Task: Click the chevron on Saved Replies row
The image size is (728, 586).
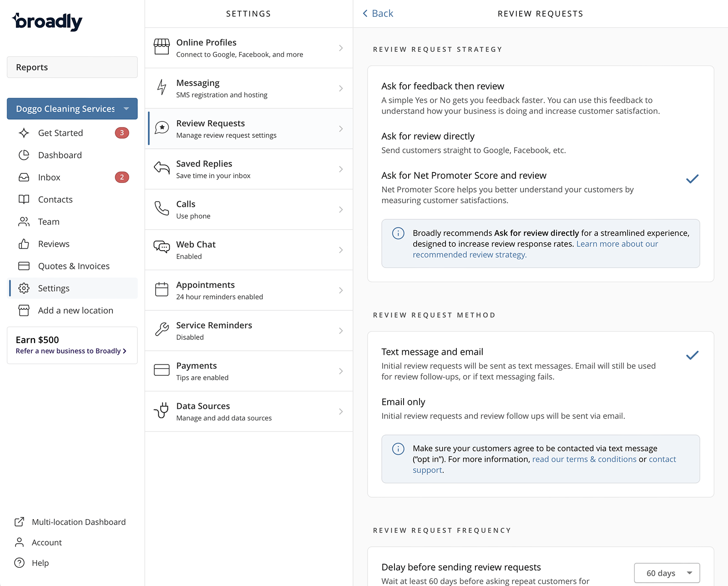Action: (341, 169)
